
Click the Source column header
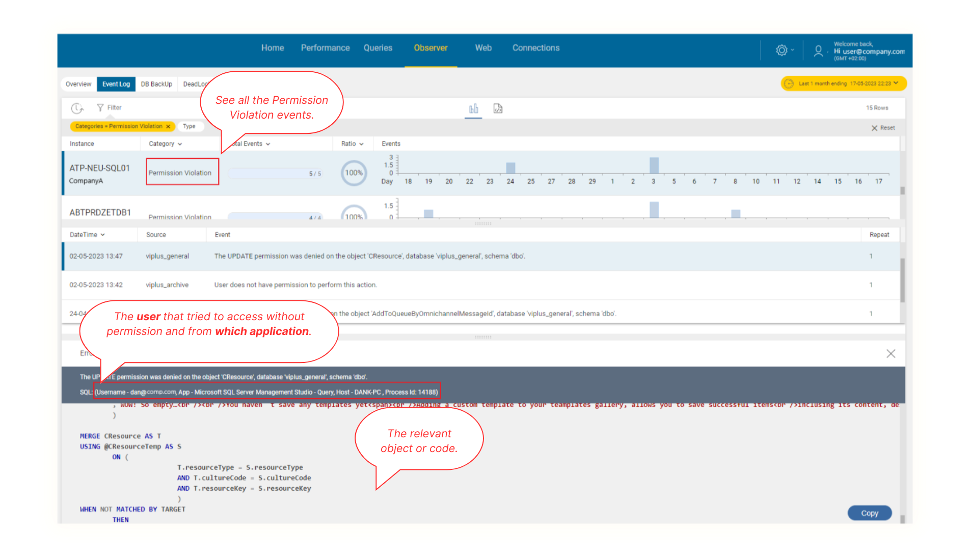[x=156, y=235]
